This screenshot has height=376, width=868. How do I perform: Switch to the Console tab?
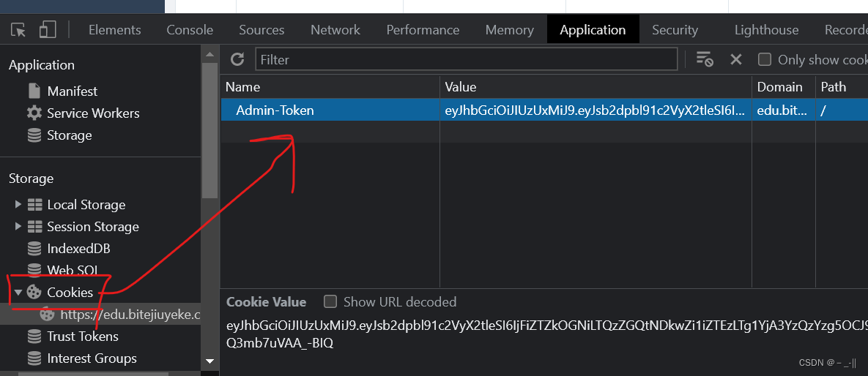click(190, 30)
